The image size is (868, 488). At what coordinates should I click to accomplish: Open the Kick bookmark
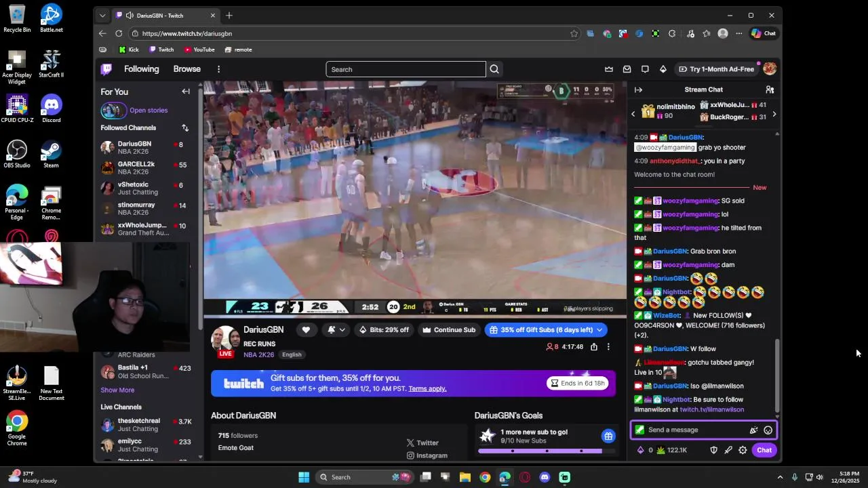pos(129,49)
